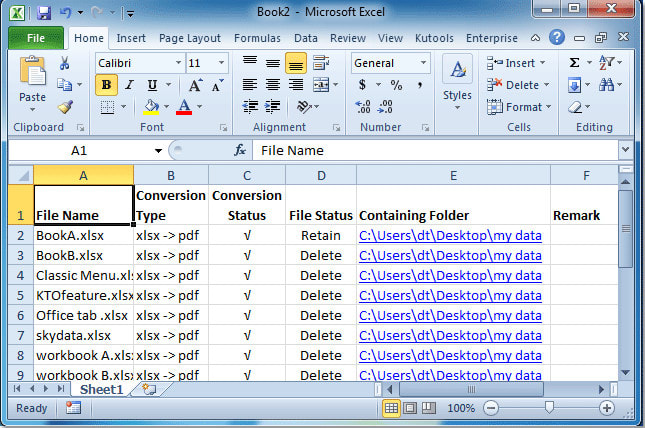Click the Increase Indent icon
Image resolution: width=645 pixels, height=428 pixels.
pyautogui.click(x=272, y=107)
